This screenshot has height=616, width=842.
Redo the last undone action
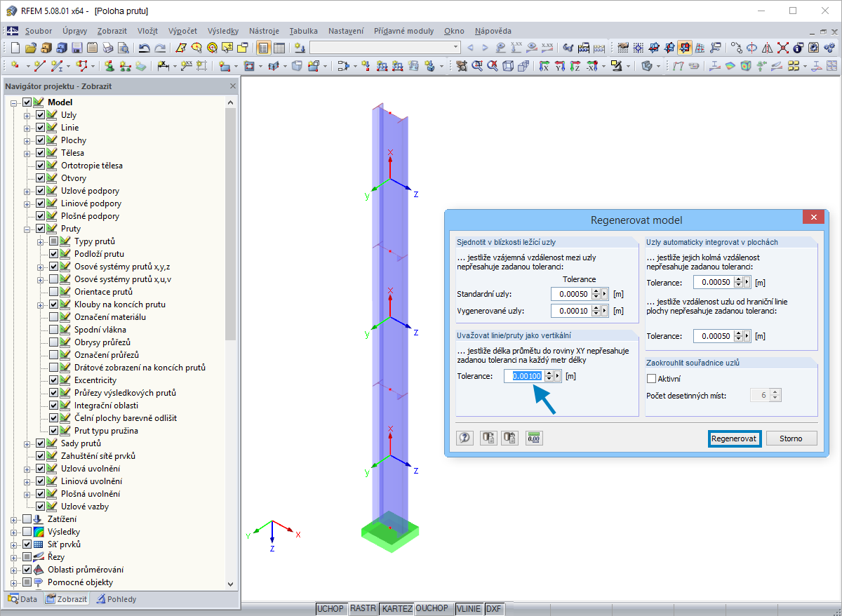pyautogui.click(x=160, y=48)
